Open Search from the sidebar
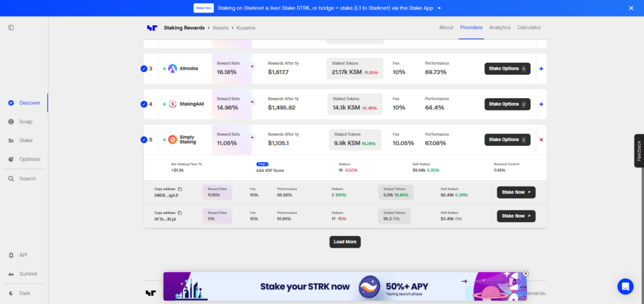Image resolution: width=644 pixels, height=304 pixels. coord(27,178)
